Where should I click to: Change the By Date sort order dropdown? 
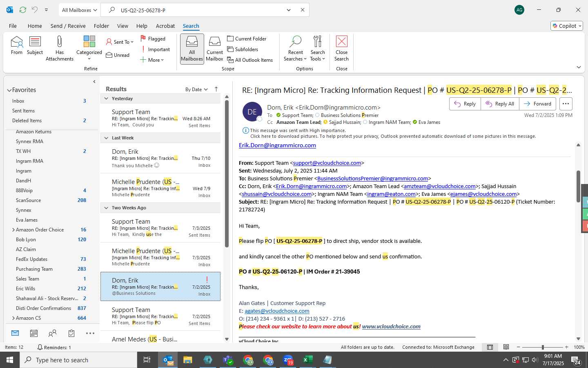pyautogui.click(x=196, y=89)
